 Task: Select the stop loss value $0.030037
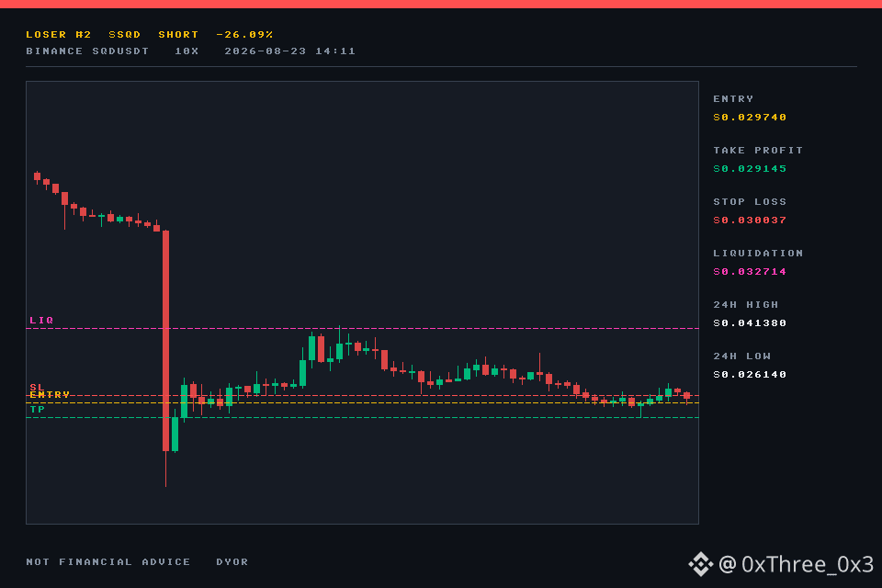coord(750,220)
